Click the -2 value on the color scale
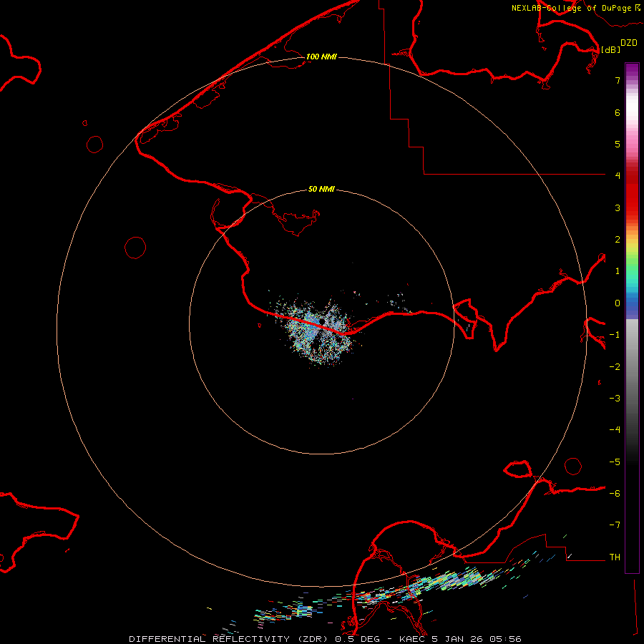This screenshot has width=644, height=644. click(x=615, y=367)
